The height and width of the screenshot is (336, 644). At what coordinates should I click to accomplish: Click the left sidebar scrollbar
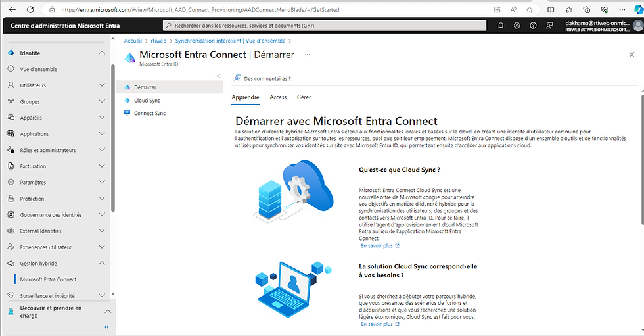pos(113,138)
